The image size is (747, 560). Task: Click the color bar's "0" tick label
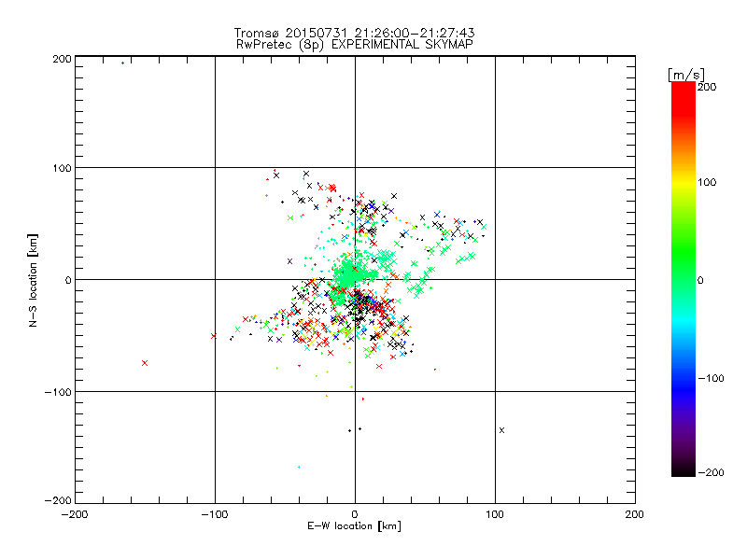tap(700, 281)
